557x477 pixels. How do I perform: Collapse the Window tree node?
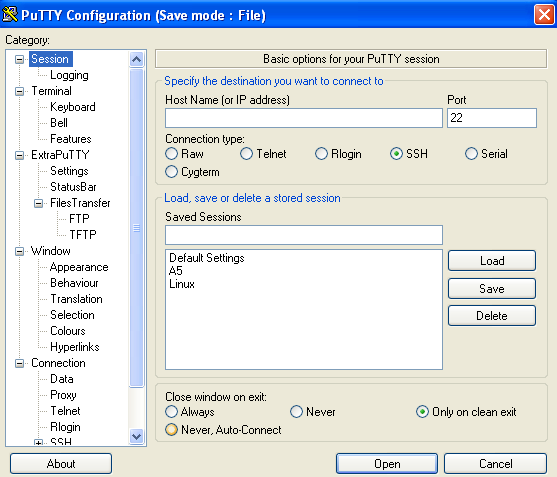click(x=20, y=251)
